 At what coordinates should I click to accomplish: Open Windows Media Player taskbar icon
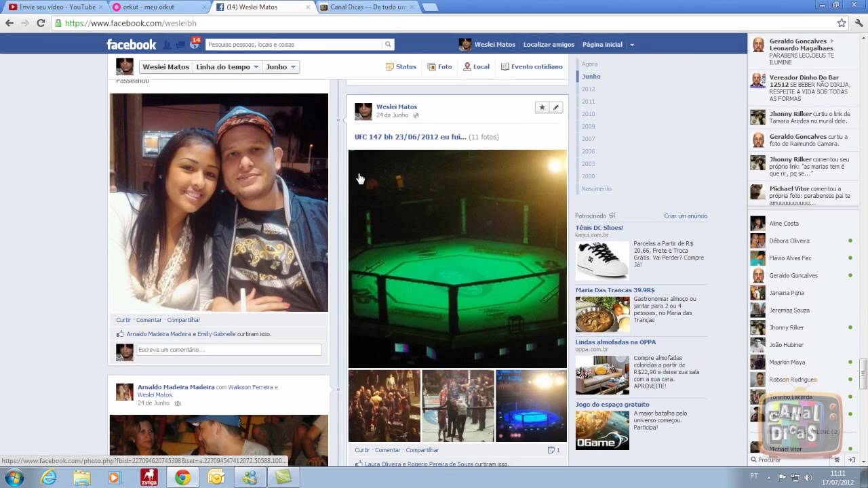point(115,477)
